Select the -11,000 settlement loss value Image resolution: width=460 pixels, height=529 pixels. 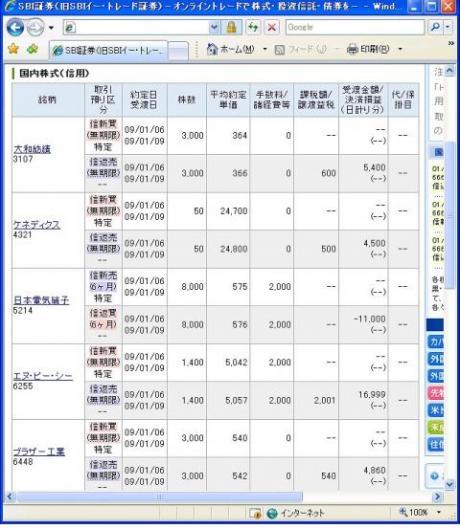click(x=369, y=319)
